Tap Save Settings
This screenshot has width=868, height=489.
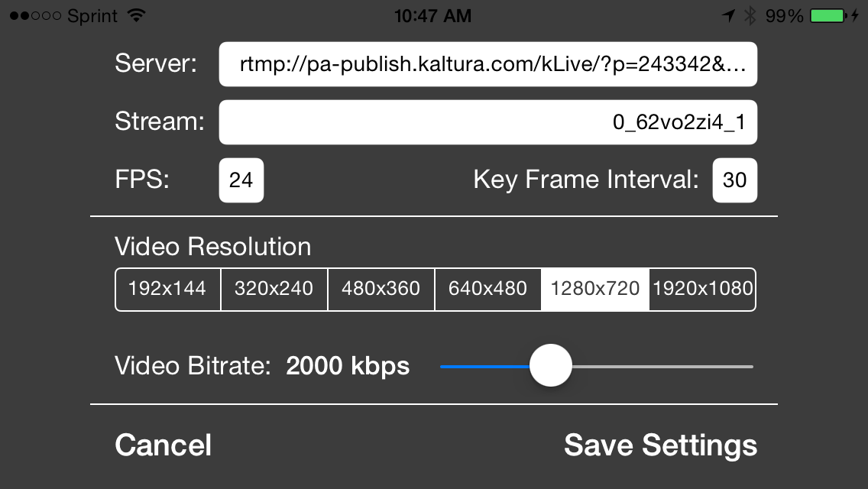(660, 445)
